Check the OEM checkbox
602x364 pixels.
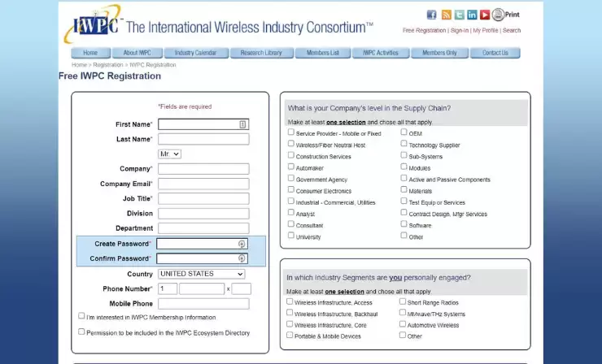pos(404,132)
